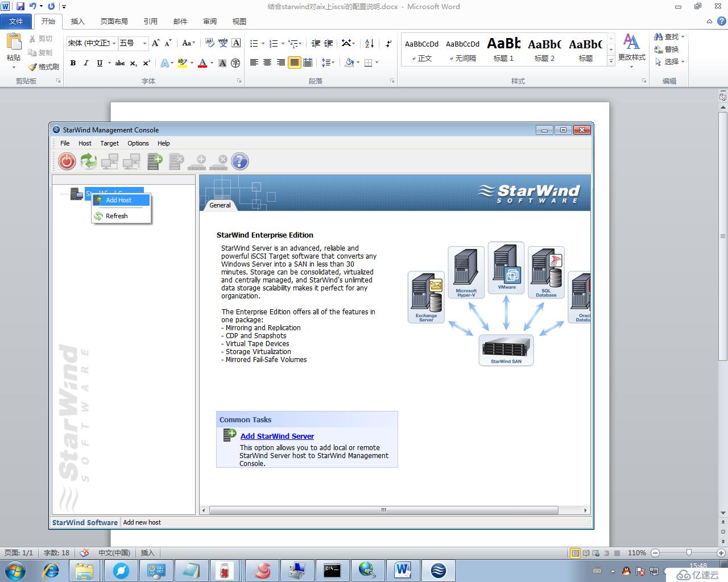The width and height of the screenshot is (728, 582).
Task: Expand the Styles gallery more arrow
Action: [x=611, y=61]
